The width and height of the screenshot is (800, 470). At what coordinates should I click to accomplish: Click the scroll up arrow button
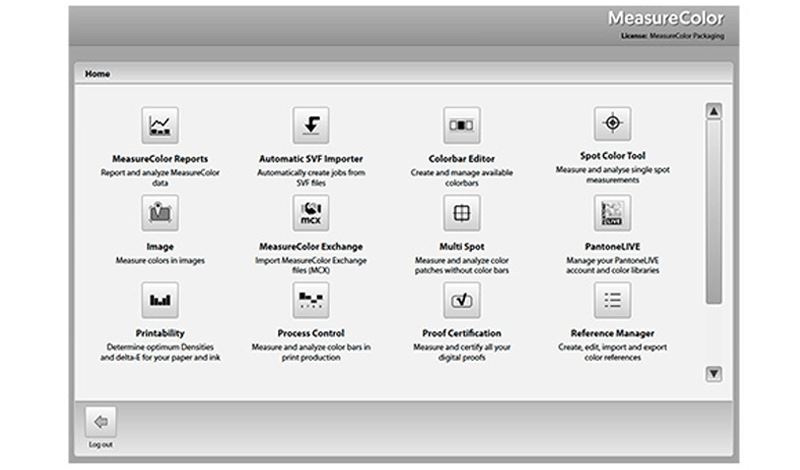click(x=714, y=111)
